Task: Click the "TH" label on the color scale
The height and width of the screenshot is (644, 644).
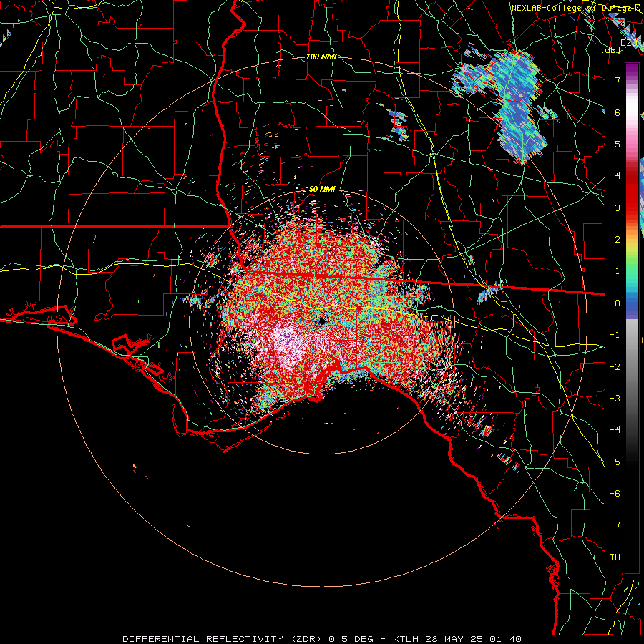Action: pos(615,557)
